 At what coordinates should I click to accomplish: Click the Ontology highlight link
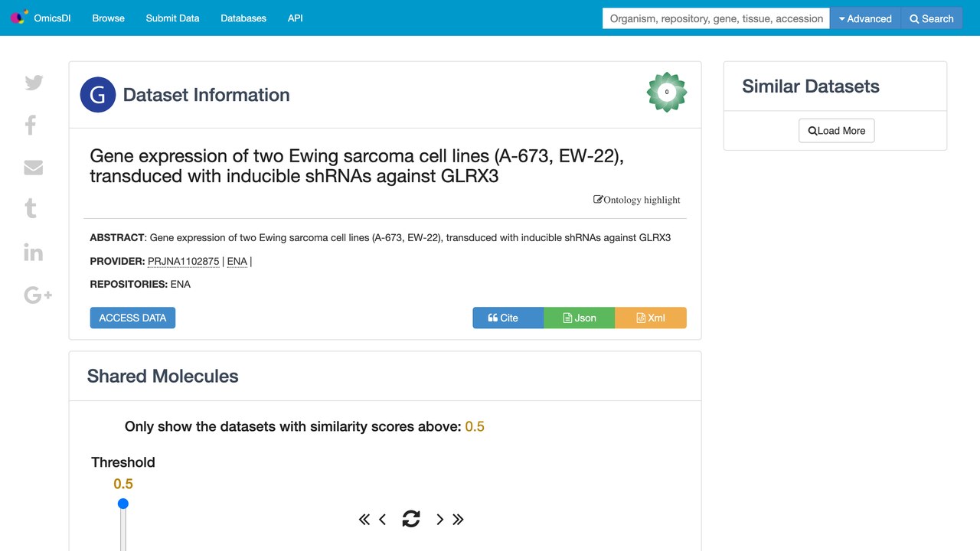(x=637, y=200)
